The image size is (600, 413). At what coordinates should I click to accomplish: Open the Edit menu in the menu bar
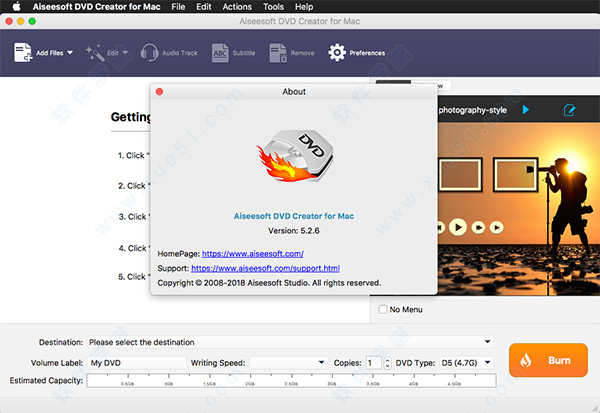point(204,7)
